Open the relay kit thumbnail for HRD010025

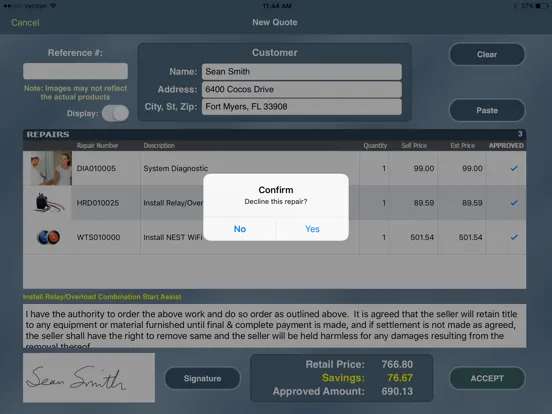[x=48, y=203]
